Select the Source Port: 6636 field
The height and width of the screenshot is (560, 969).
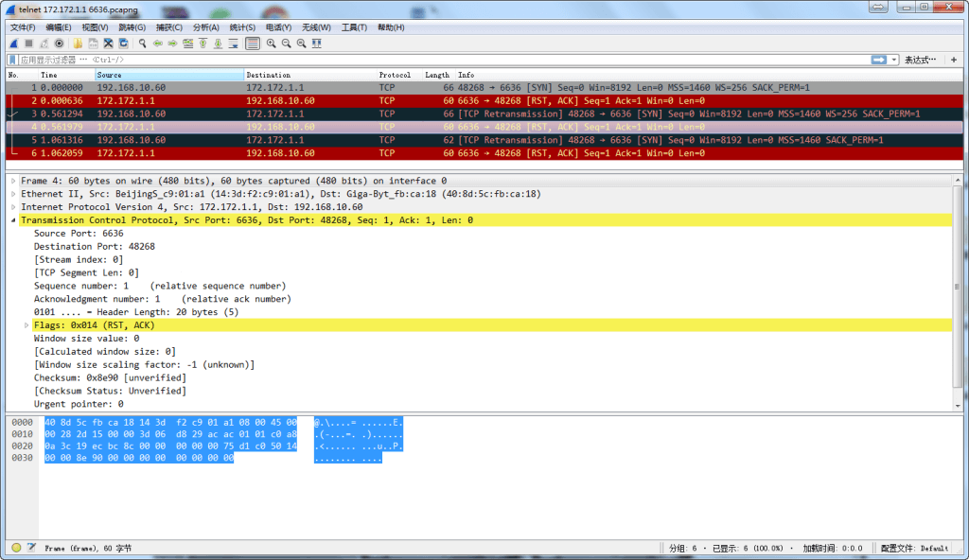pyautogui.click(x=79, y=234)
